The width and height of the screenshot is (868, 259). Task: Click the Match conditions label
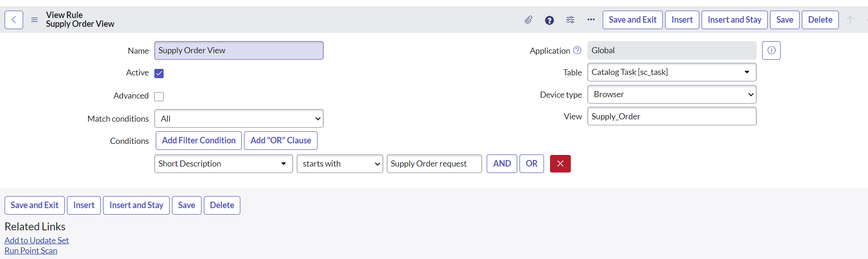tap(118, 119)
